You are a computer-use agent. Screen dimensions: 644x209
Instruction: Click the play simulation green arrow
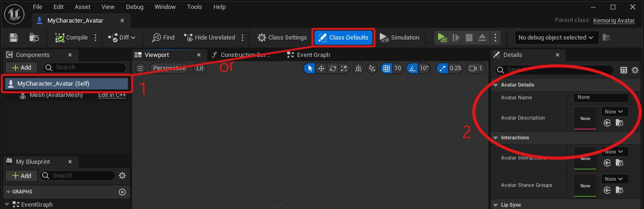coord(441,38)
